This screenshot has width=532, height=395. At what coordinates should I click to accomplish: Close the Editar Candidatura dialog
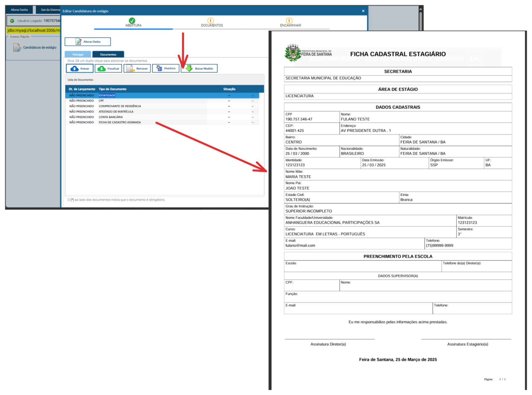pos(363,11)
